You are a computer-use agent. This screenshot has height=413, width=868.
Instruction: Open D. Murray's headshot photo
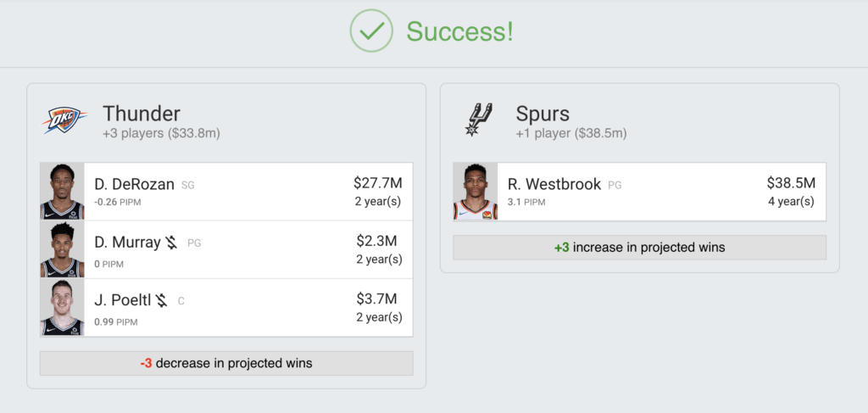click(62, 249)
